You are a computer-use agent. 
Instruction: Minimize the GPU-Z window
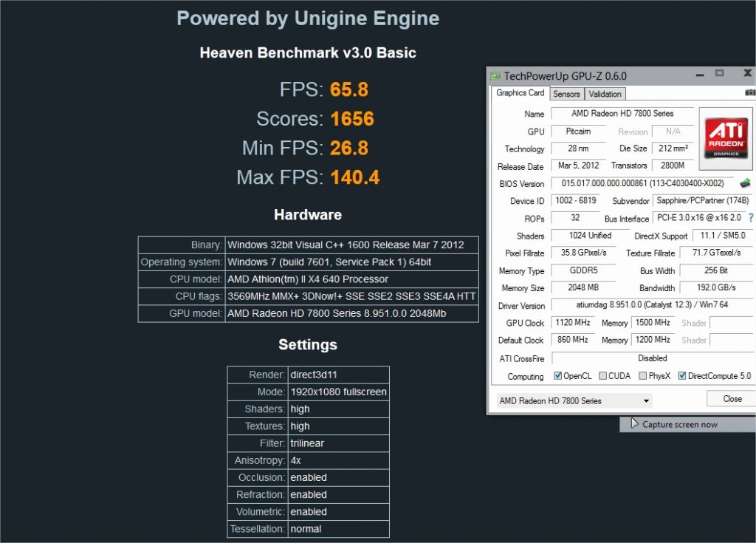[700, 75]
